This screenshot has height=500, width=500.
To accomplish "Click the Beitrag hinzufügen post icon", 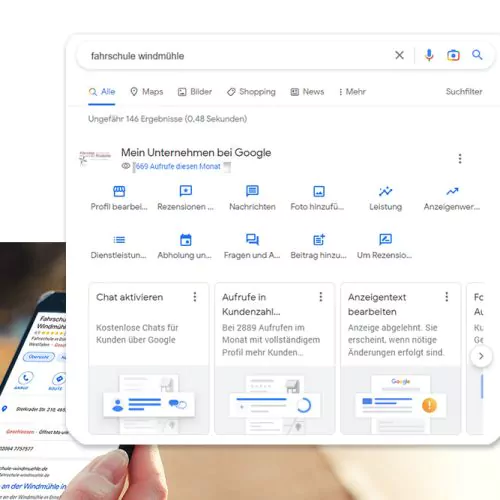I will coord(319,239).
